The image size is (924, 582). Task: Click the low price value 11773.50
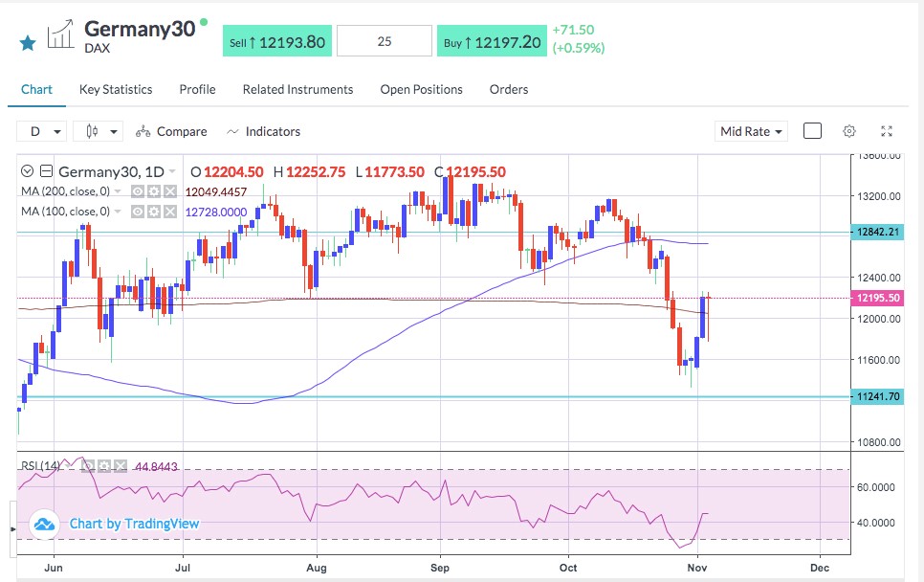[x=394, y=172]
